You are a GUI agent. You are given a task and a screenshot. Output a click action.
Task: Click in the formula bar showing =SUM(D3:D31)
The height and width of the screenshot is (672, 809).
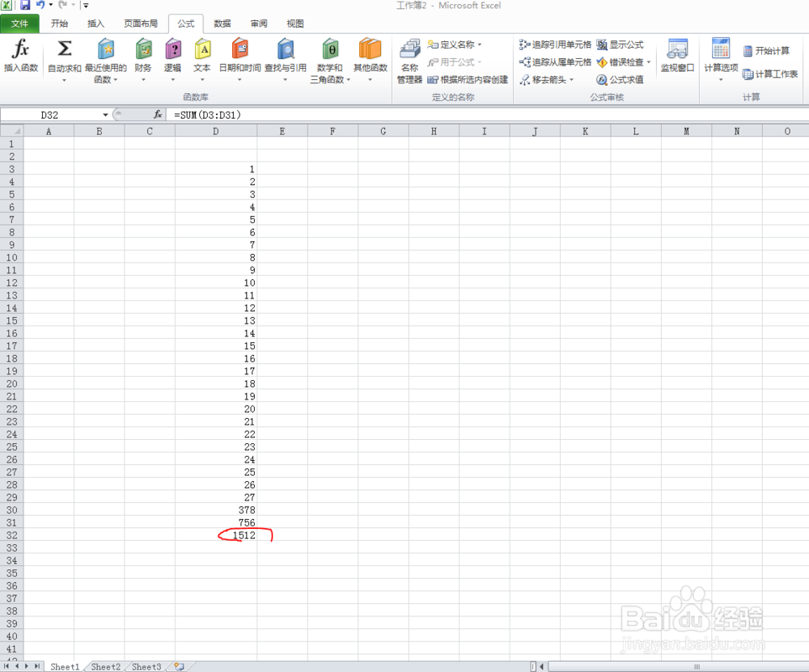pos(487,115)
